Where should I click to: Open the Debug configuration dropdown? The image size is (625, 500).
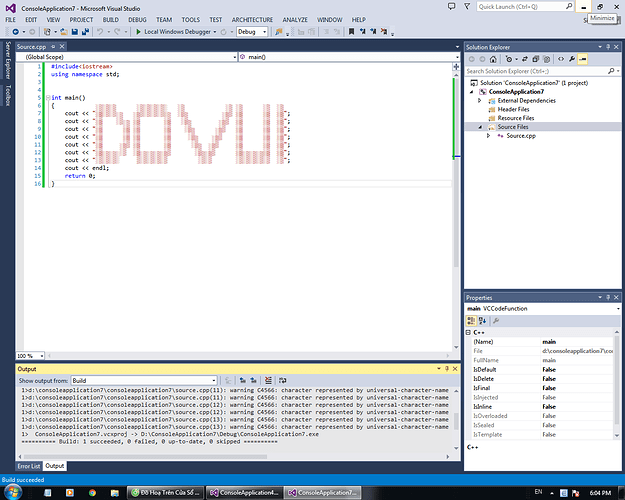[x=264, y=32]
